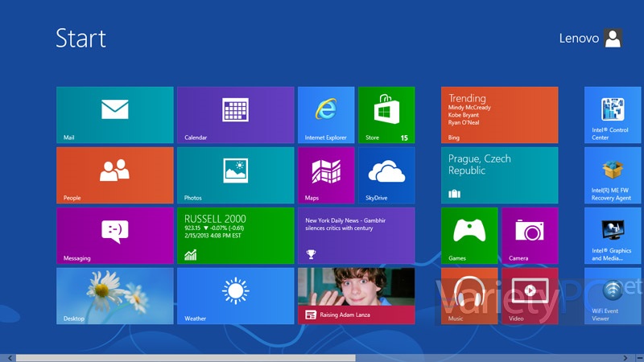The height and width of the screenshot is (362, 644).
Task: Open the Desktop tile
Action: point(115,296)
